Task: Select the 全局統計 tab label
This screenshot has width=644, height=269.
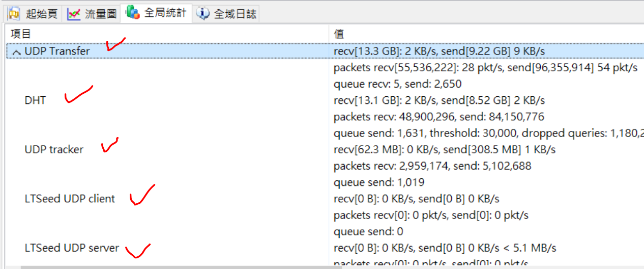Action: (x=165, y=13)
